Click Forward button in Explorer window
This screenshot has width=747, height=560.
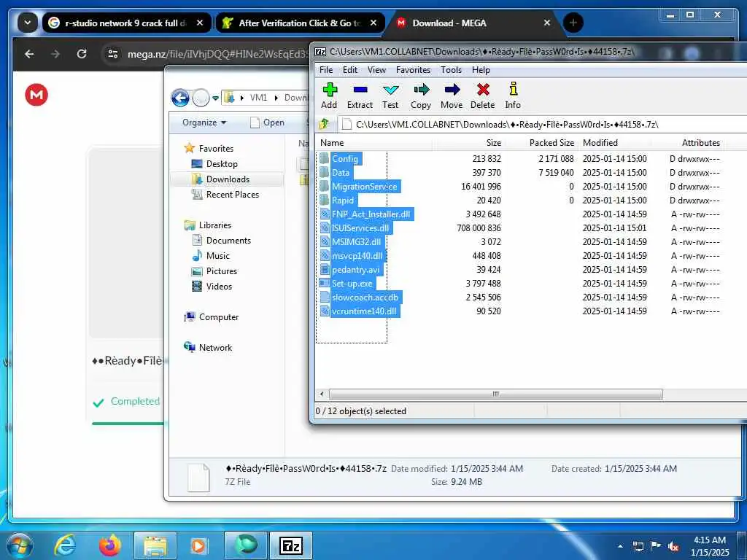point(201,98)
